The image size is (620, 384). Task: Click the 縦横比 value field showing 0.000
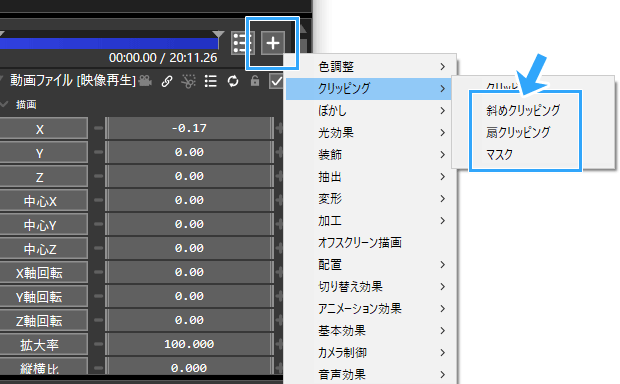coord(189,367)
